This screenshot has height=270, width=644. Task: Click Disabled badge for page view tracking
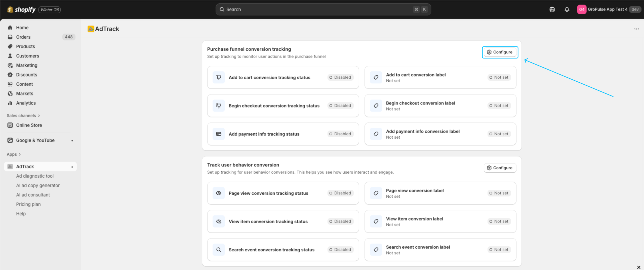340,193
